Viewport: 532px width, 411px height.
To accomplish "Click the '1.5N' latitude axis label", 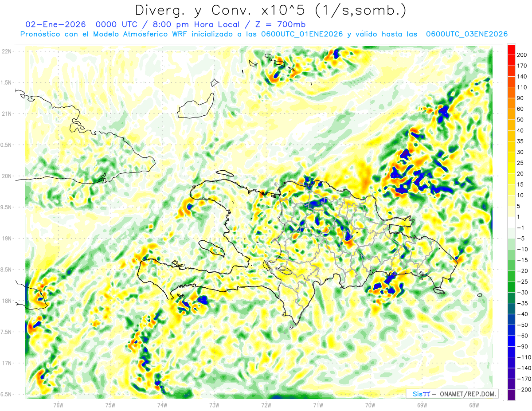I will 7,82.
